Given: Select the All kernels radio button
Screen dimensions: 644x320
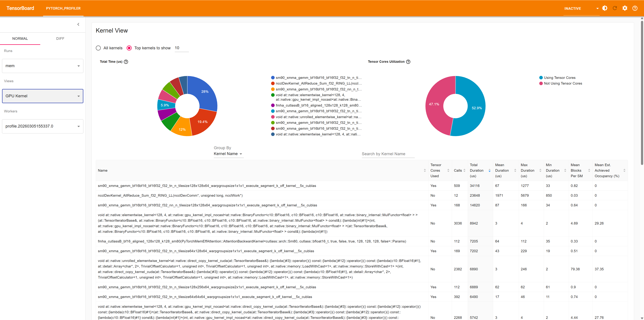Looking at the screenshot, I should pyautogui.click(x=98, y=48).
